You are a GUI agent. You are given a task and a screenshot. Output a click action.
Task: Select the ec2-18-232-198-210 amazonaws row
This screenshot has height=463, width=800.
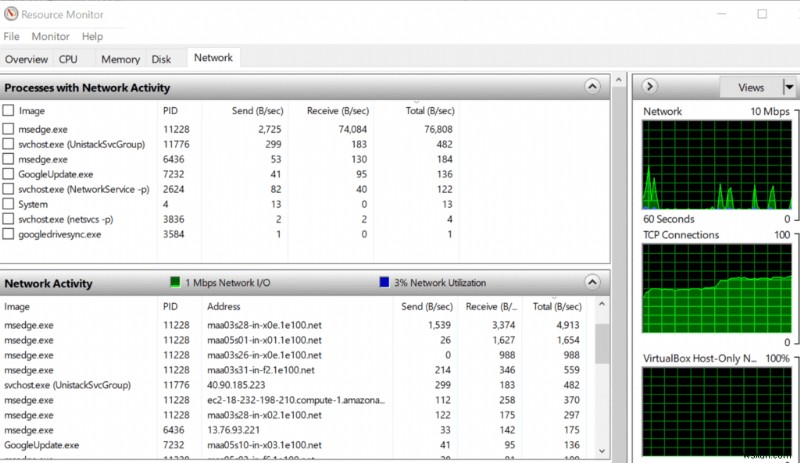click(293, 400)
